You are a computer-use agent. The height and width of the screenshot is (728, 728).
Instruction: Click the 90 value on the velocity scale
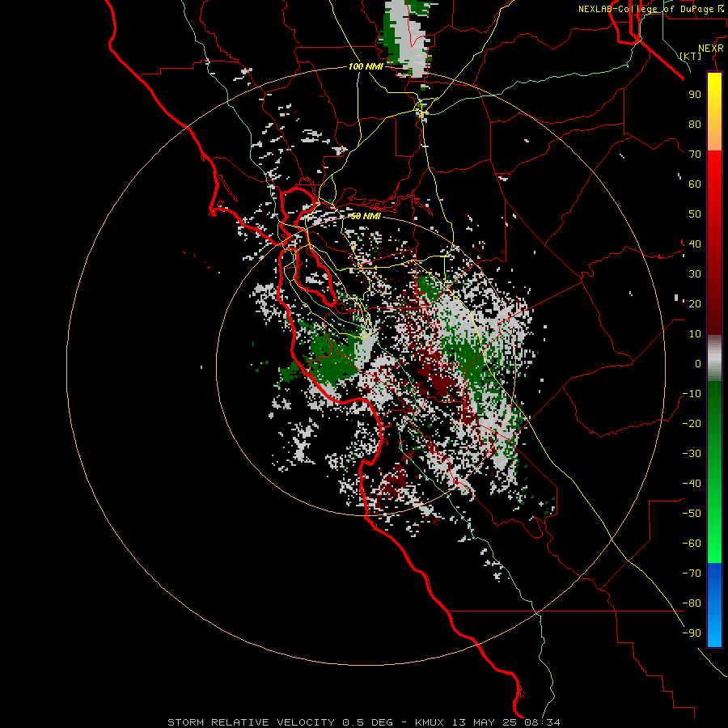[695, 95]
